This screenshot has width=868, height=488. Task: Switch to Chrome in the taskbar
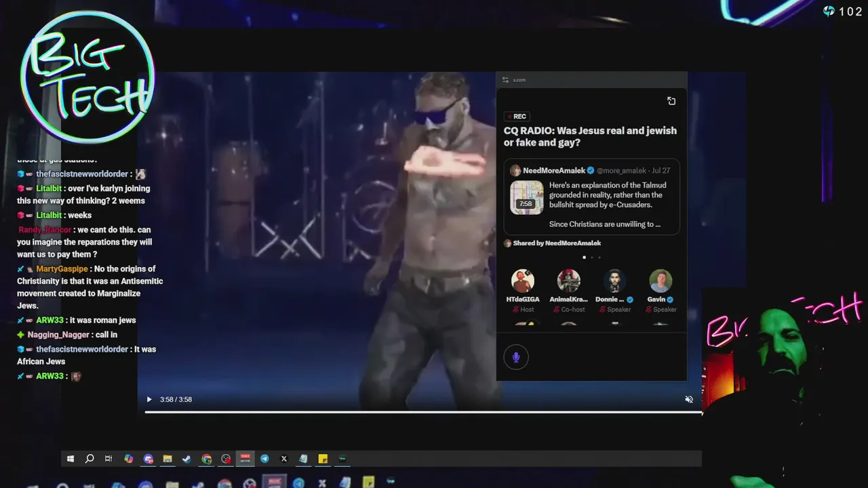206,459
